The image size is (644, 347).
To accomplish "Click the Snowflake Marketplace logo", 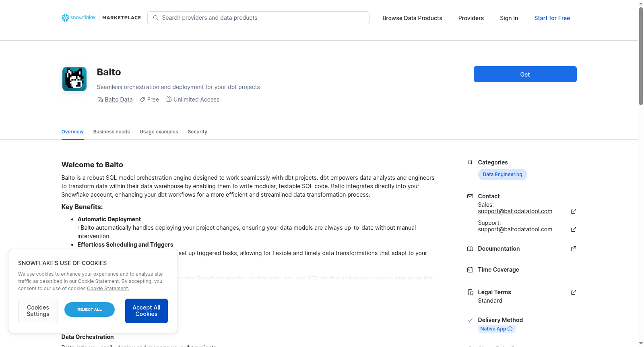I will [101, 18].
